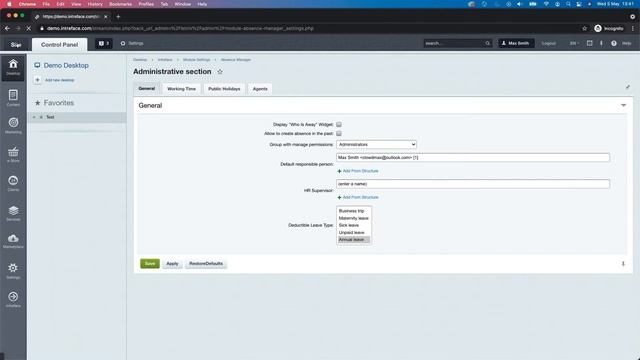This screenshot has height=360, width=640.
Task: Open the Site tab
Action: pyautogui.click(x=16, y=44)
